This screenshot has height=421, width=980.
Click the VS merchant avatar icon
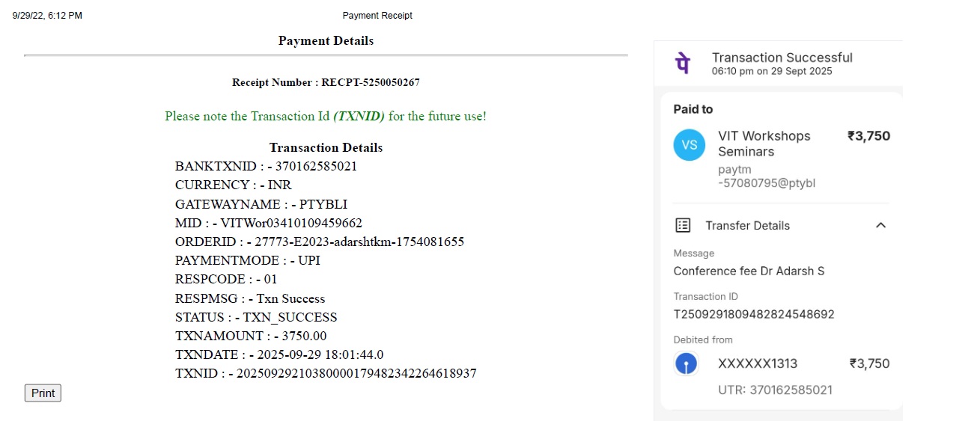coord(689,145)
